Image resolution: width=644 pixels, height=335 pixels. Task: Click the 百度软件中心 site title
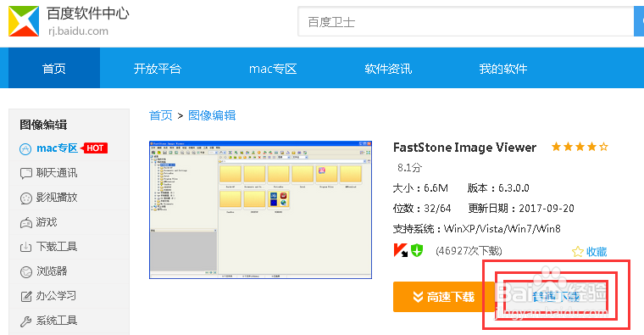tap(88, 14)
